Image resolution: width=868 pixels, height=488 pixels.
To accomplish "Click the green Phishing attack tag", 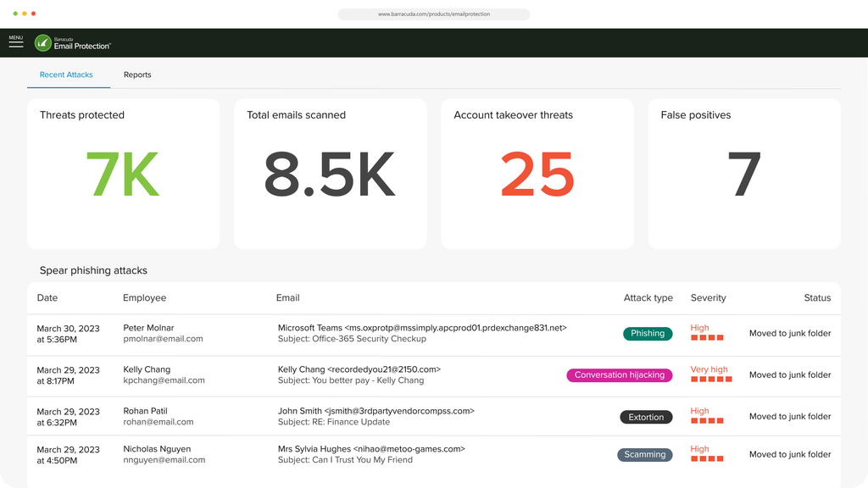I will (648, 334).
